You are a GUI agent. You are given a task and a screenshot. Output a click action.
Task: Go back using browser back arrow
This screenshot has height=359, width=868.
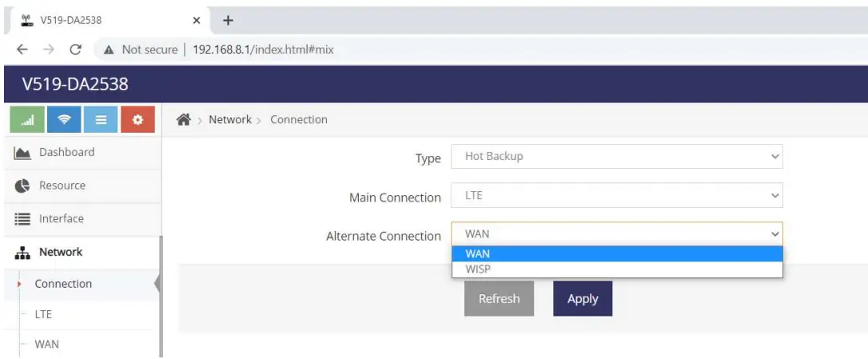[18, 50]
